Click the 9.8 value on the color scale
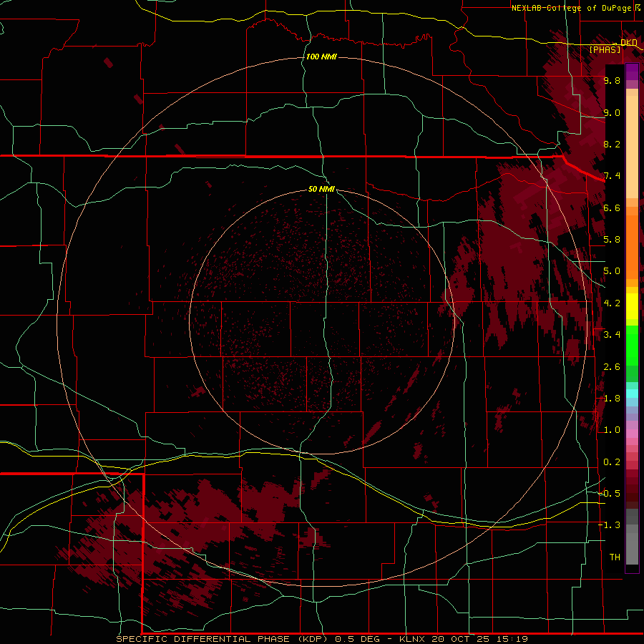This screenshot has height=644, width=644. coord(612,80)
